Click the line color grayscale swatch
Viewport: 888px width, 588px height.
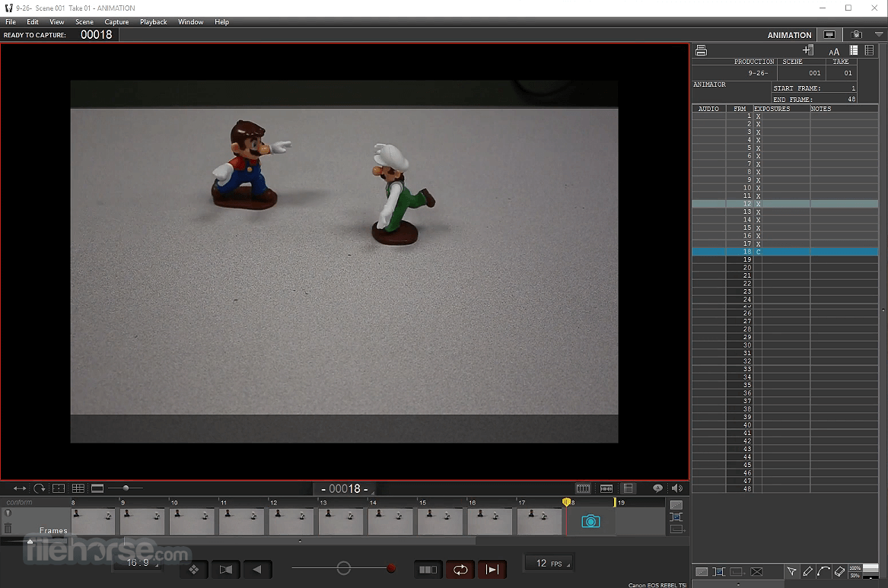(x=870, y=570)
